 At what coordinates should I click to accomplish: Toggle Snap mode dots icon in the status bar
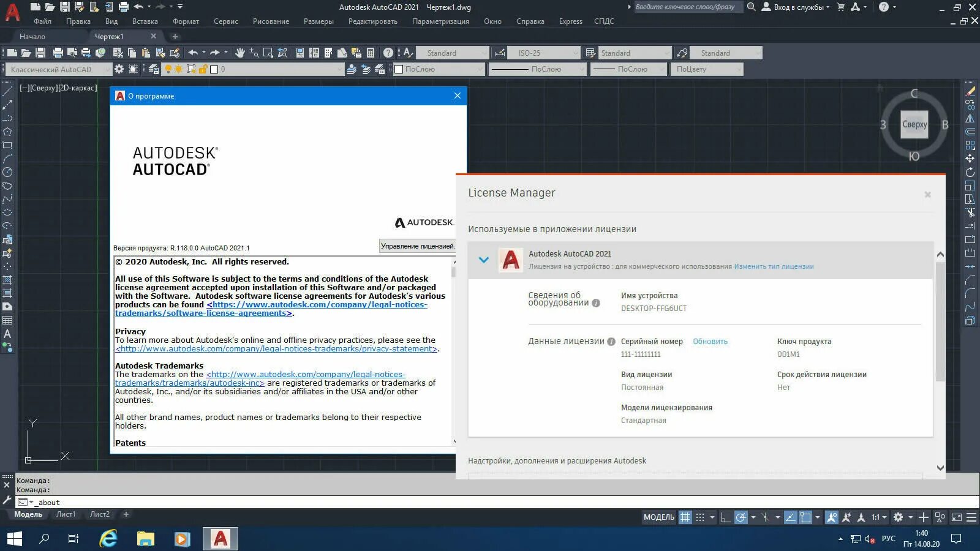click(700, 517)
